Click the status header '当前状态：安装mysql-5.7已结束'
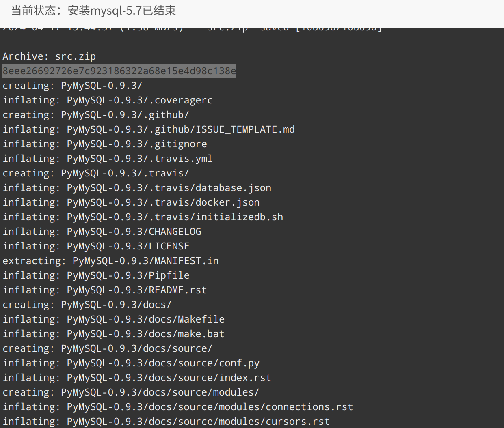 pos(93,11)
